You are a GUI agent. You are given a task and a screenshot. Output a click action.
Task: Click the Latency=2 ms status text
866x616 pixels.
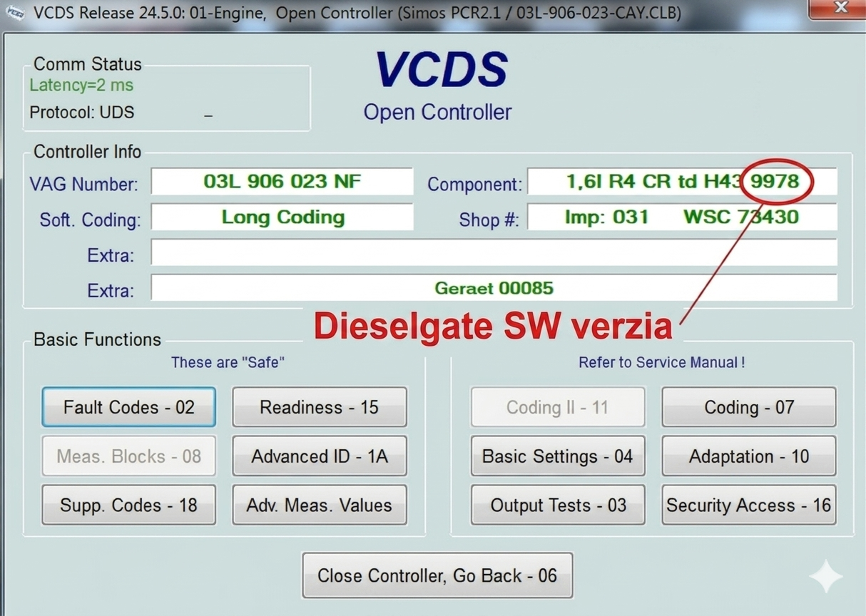[x=81, y=85]
